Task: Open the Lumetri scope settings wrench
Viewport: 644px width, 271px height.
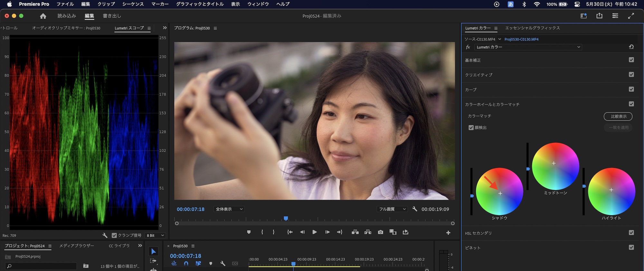Action: tap(105, 235)
